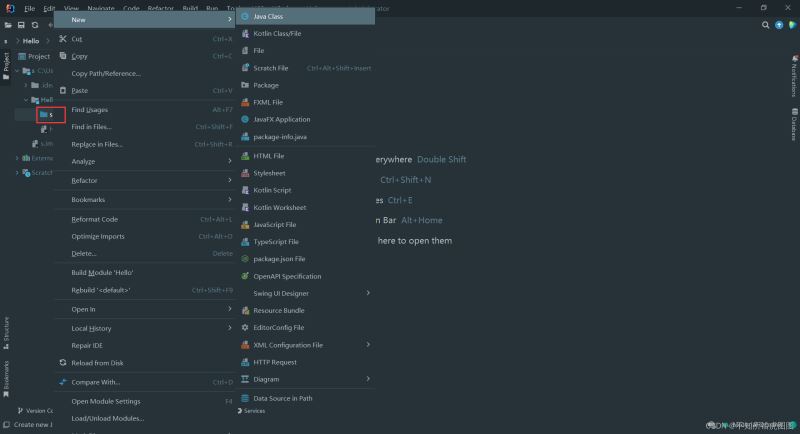Click the Resource Bundle icon
Viewport: 800px width, 434px height.
(x=245, y=311)
